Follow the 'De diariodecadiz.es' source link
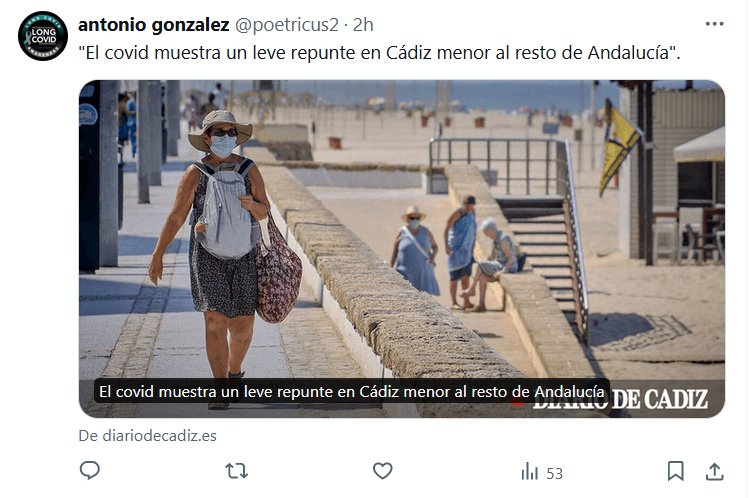 (147, 436)
